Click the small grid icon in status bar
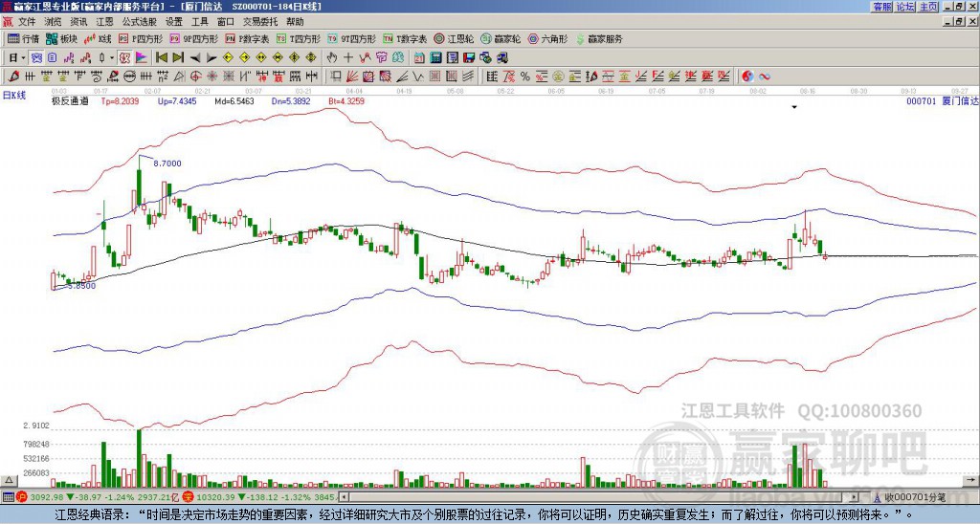The image size is (980, 524). pyautogui.click(x=8, y=497)
